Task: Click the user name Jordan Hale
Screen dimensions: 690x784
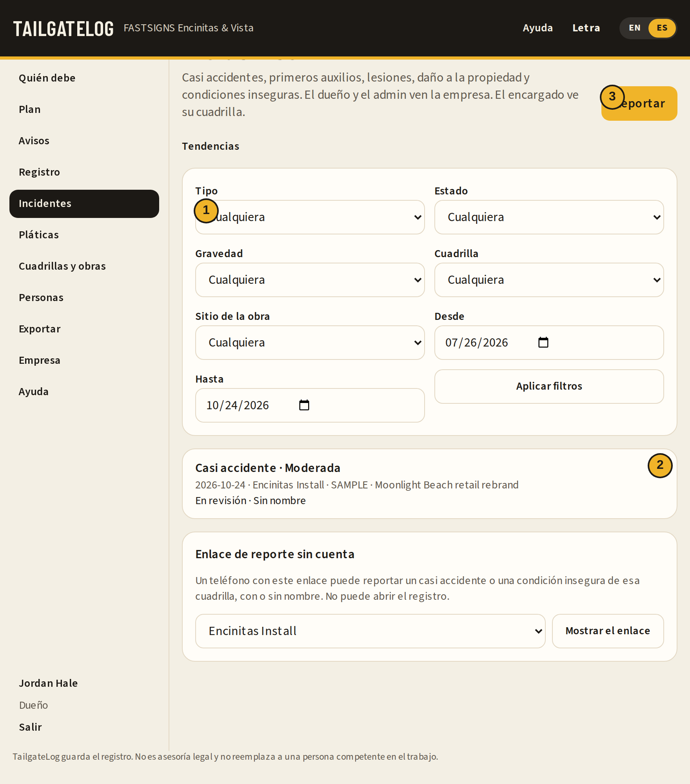Action: [x=48, y=683]
